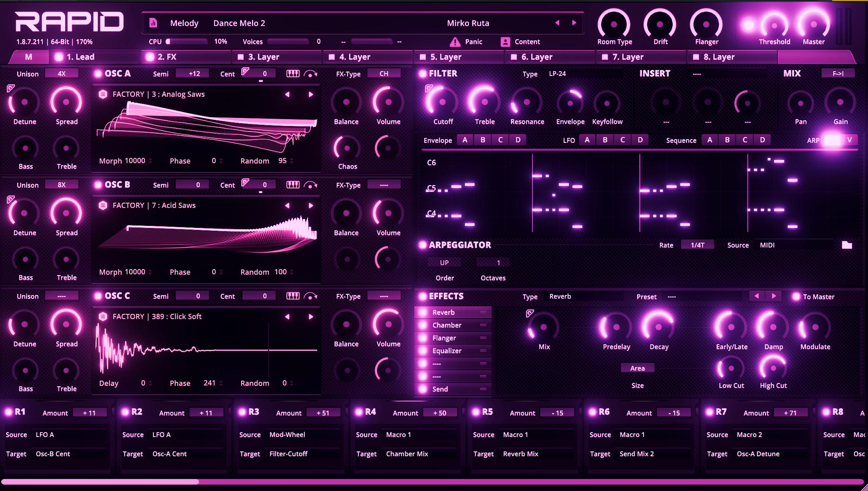Toggle OSC B power button
The height and width of the screenshot is (491, 868).
98,185
